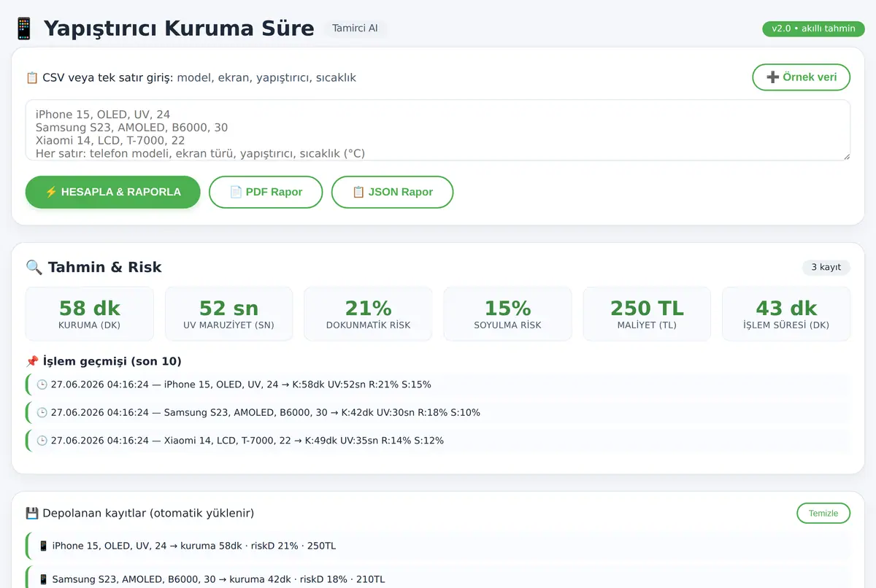This screenshot has width=876, height=588.
Task: Click the magnifier icon next to Tahmin & Risk
Action: (34, 267)
